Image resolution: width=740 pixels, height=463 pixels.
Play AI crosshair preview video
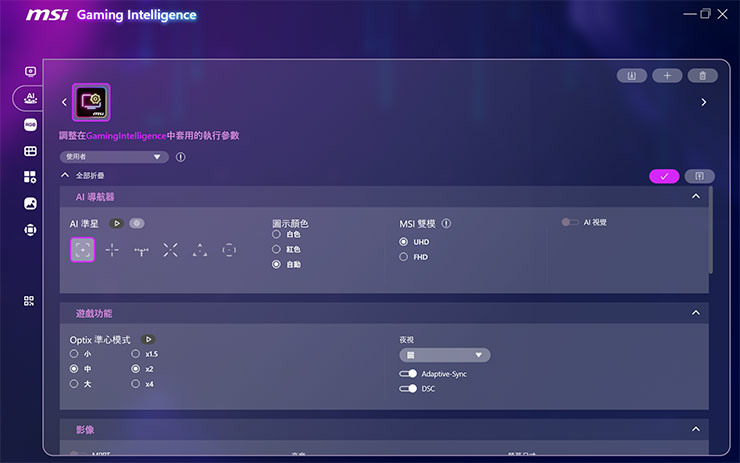[x=116, y=223]
